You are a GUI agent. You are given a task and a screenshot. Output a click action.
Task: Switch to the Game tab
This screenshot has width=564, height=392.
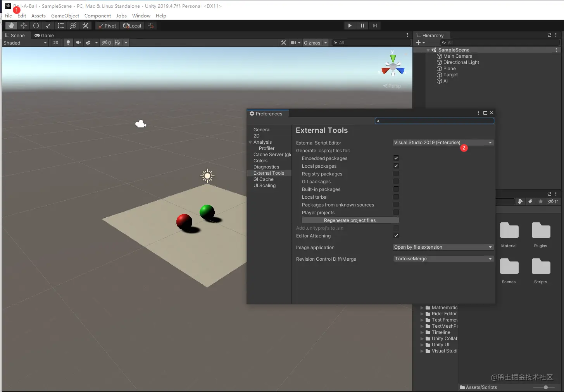[x=44, y=35]
